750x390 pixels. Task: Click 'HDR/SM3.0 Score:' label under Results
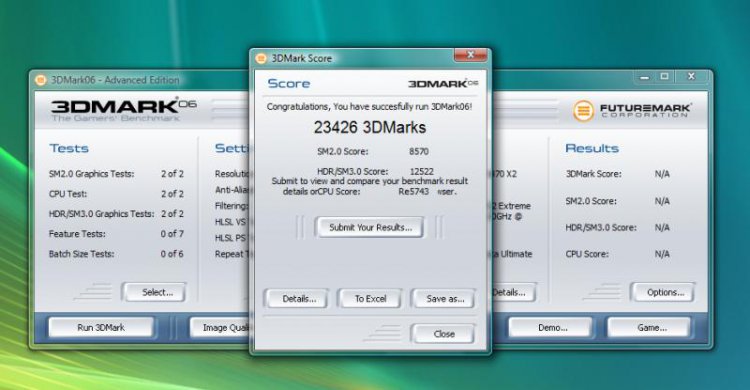(x=601, y=228)
